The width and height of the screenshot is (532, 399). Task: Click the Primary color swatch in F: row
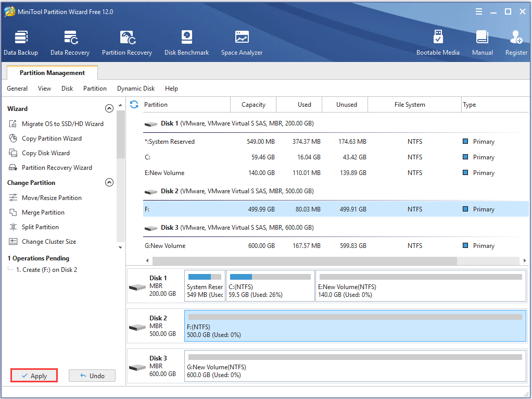tap(465, 209)
